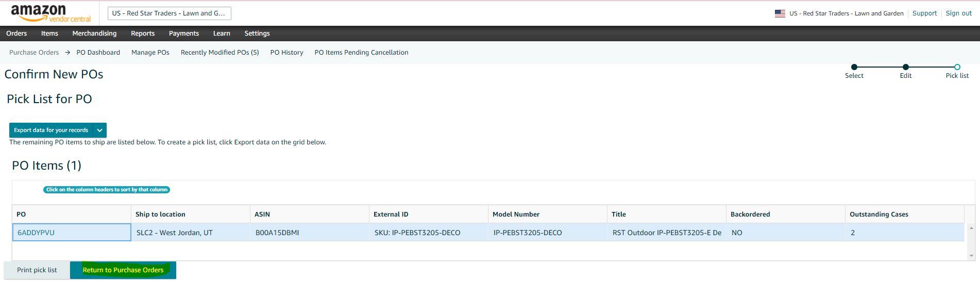This screenshot has height=297, width=980.
Task: Click the Select step marker
Action: [854, 67]
